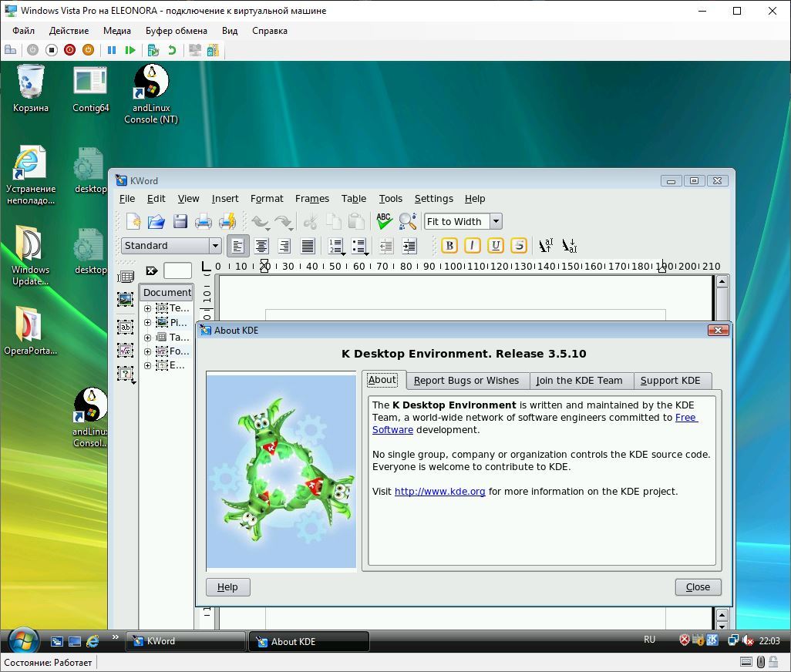This screenshot has width=791, height=672.
Task: Expand the first Document tree item
Action: [x=147, y=308]
